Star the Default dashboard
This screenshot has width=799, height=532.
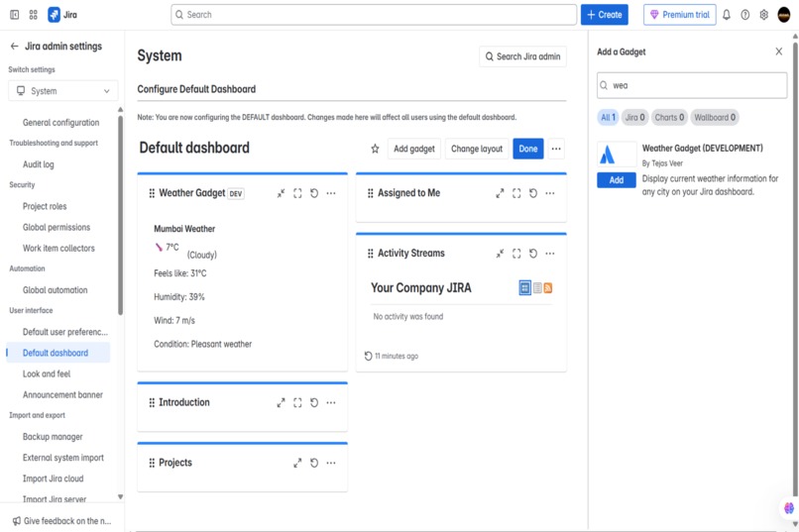[x=375, y=149]
